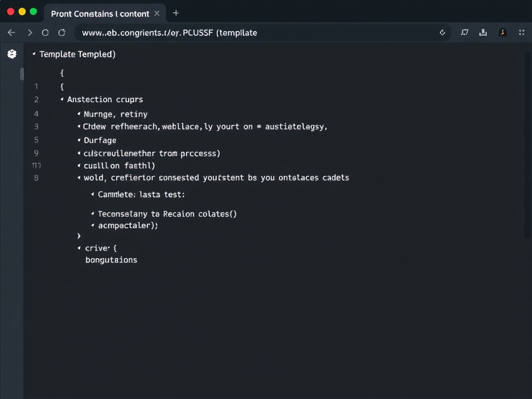Click the back navigation arrow
The width and height of the screenshot is (532, 399).
point(11,32)
